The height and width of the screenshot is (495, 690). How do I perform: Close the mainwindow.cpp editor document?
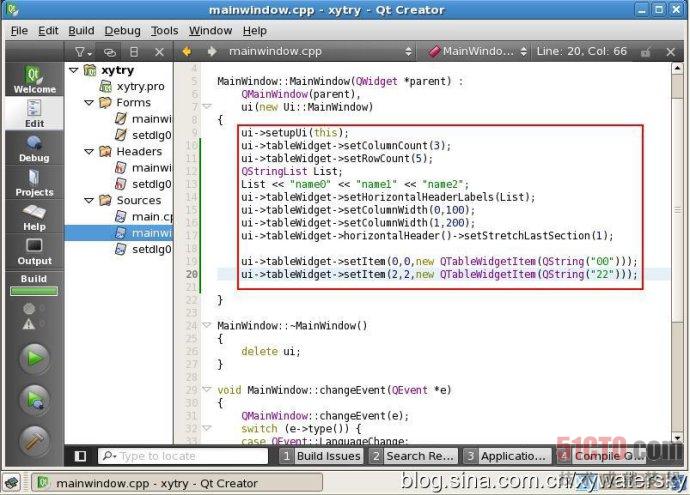pyautogui.click(x=671, y=52)
